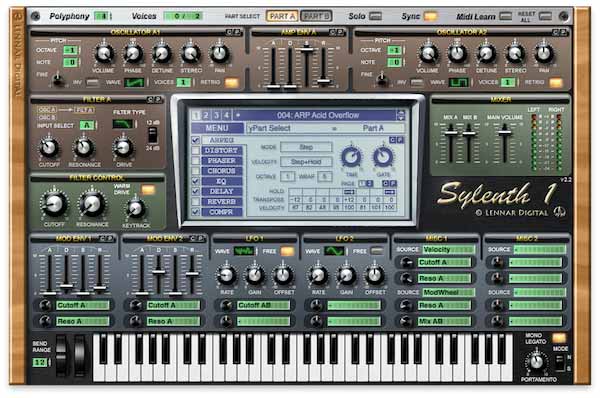The height and width of the screenshot is (398, 600).
Task: Click the Oscillator A1 Pan knob
Action: (220, 54)
